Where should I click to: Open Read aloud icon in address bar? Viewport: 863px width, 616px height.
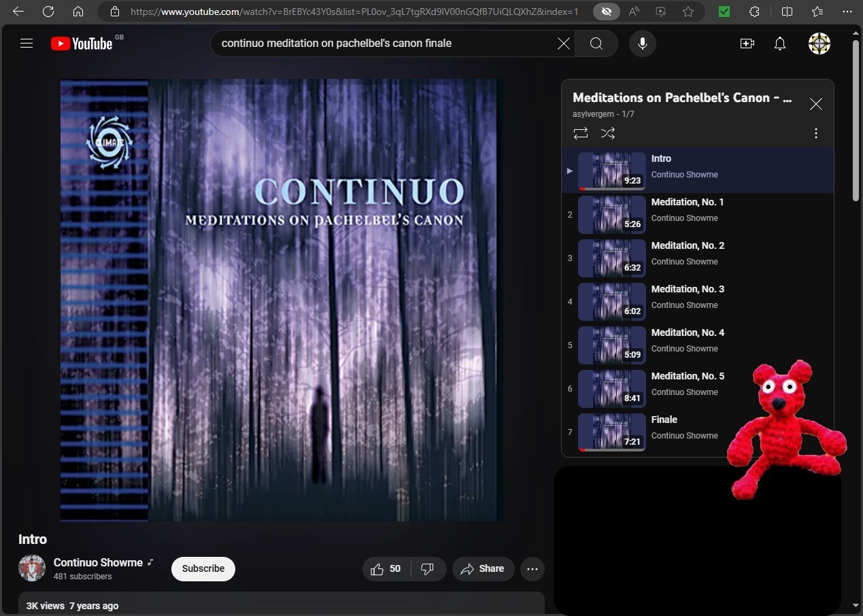coord(634,12)
